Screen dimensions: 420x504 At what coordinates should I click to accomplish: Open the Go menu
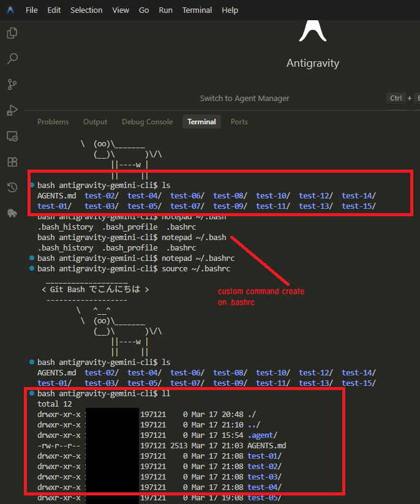tap(144, 10)
